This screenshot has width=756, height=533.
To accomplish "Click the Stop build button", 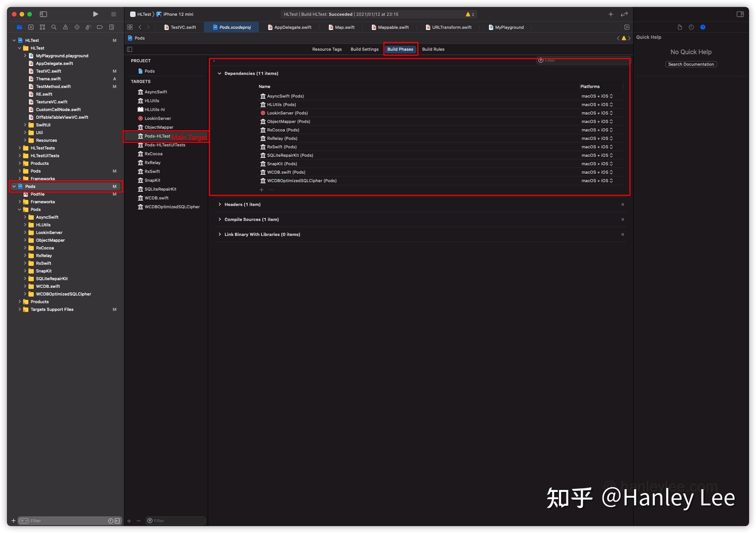I will [114, 14].
